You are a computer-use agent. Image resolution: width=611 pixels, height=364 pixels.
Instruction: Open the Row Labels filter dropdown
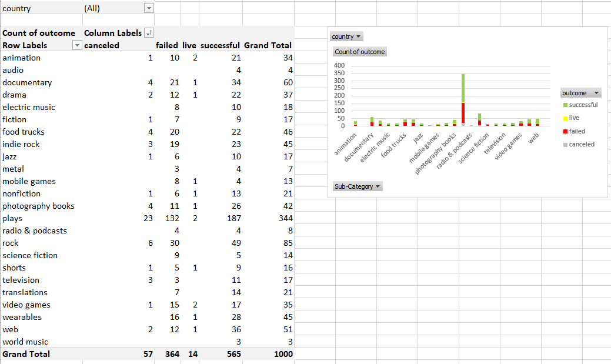click(77, 45)
